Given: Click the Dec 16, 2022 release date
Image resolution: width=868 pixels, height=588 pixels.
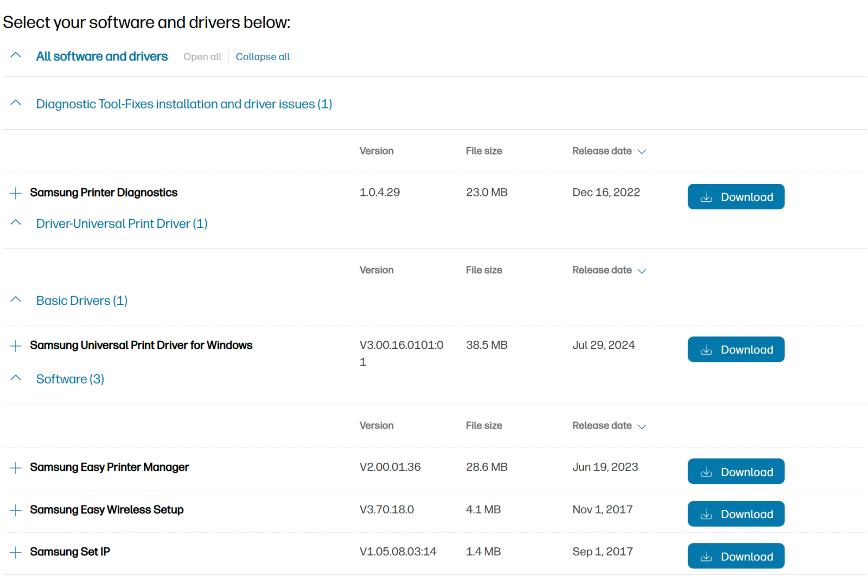Looking at the screenshot, I should click(x=606, y=193).
